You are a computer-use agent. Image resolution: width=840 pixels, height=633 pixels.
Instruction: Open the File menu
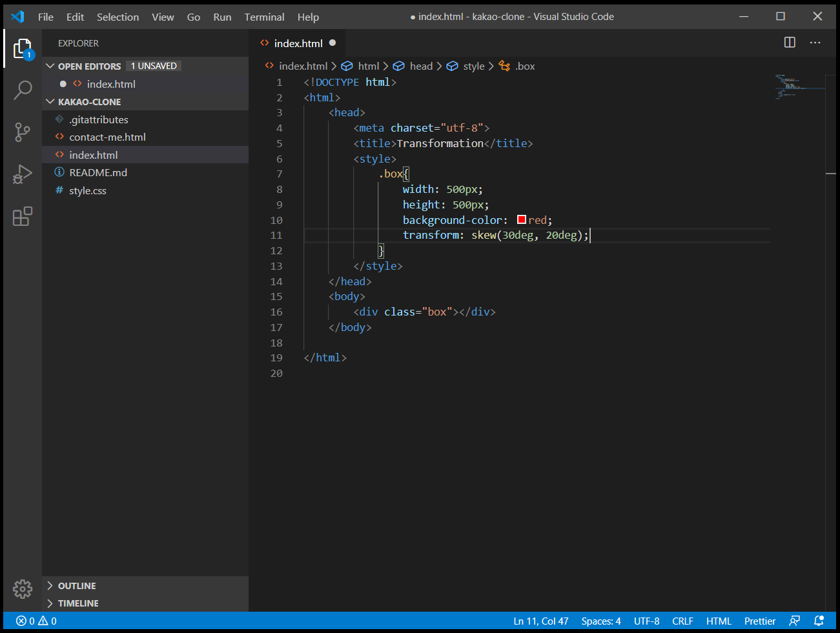click(46, 17)
